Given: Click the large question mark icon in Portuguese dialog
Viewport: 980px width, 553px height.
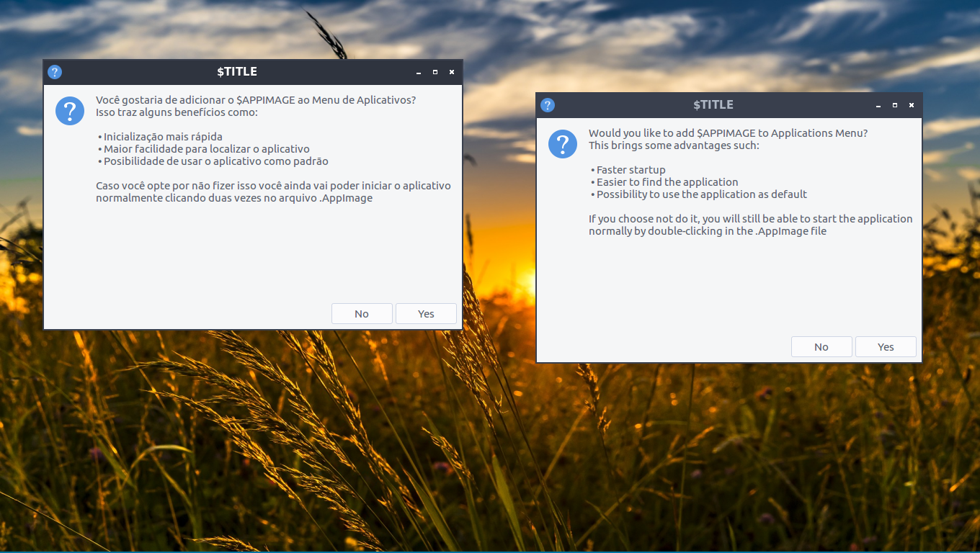Looking at the screenshot, I should coord(70,110).
